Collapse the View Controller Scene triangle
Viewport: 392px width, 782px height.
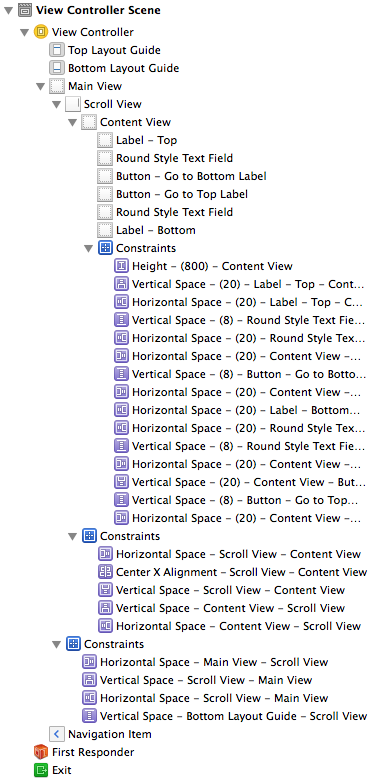8,10
